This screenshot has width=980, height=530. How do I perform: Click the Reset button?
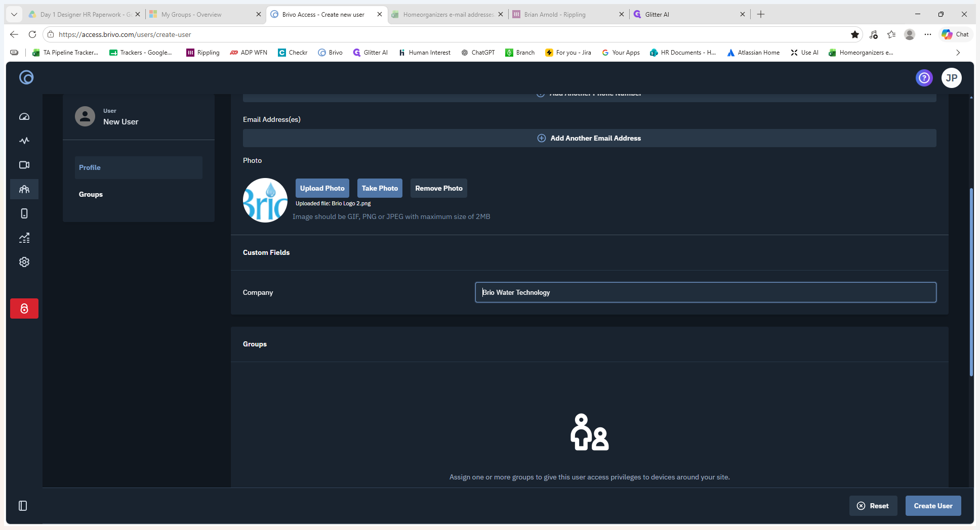click(x=873, y=506)
